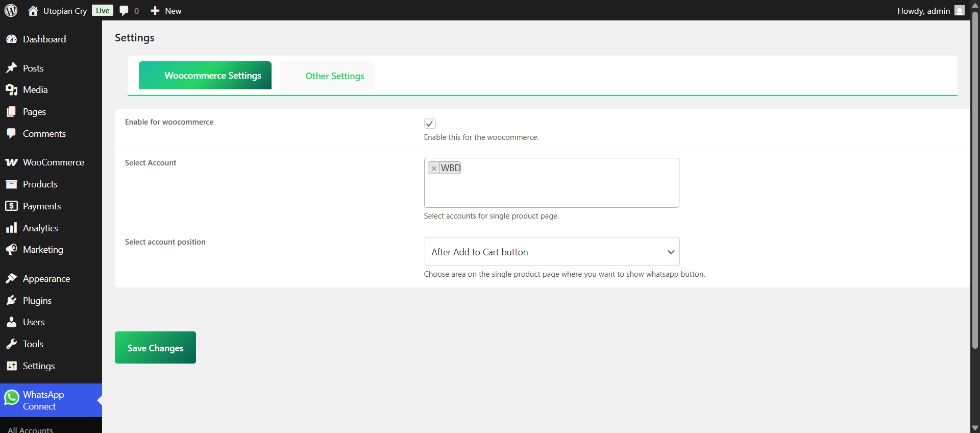Open Marketing menu label
Viewport: 980px width, 433px height.
[43, 250]
